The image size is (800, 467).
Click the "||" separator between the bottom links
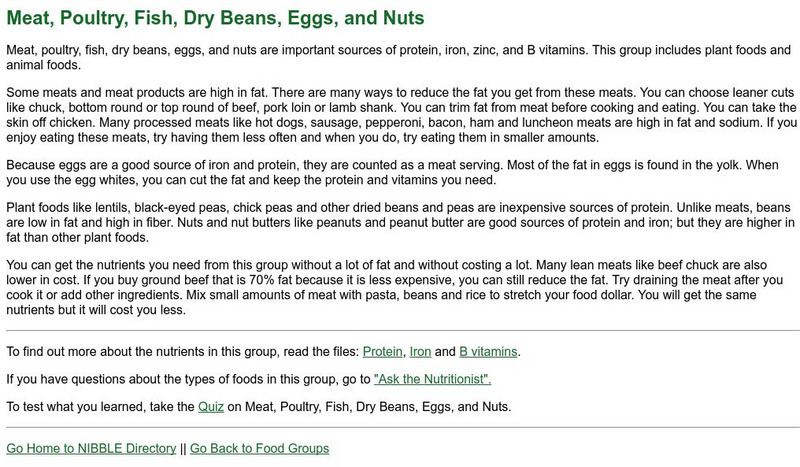point(181,448)
